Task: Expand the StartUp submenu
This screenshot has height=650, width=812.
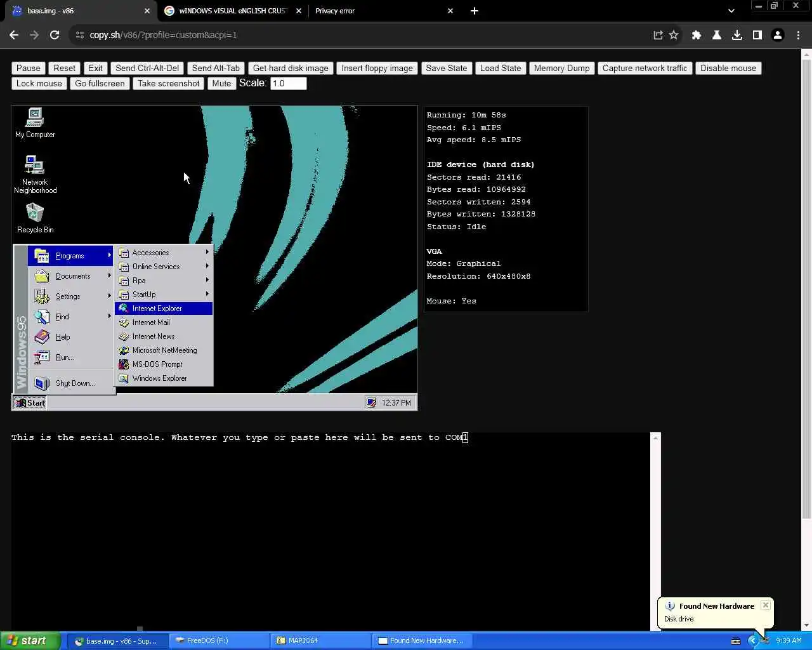Action: (x=164, y=295)
